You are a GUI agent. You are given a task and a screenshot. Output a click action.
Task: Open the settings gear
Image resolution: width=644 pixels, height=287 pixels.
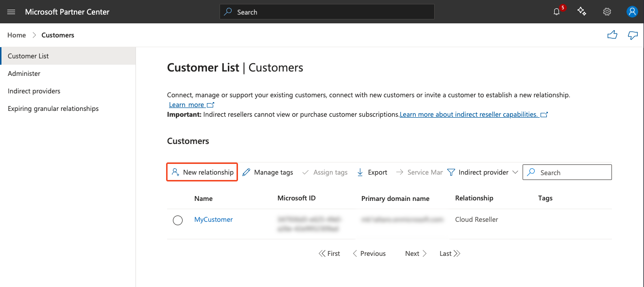tap(607, 12)
